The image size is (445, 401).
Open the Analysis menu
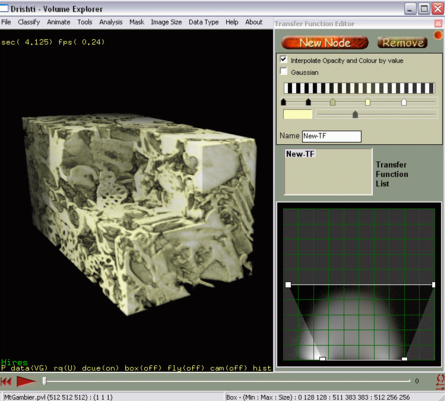(x=111, y=22)
